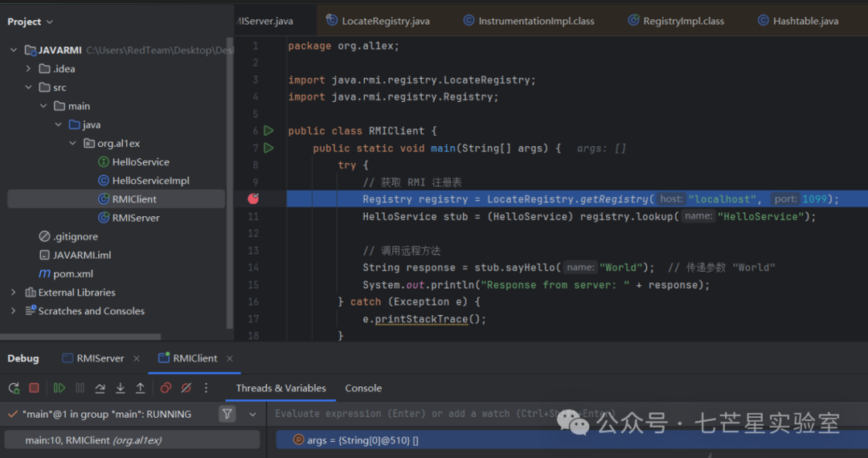Stop the debug session
Image resolution: width=868 pixels, height=458 pixels.
(34, 388)
